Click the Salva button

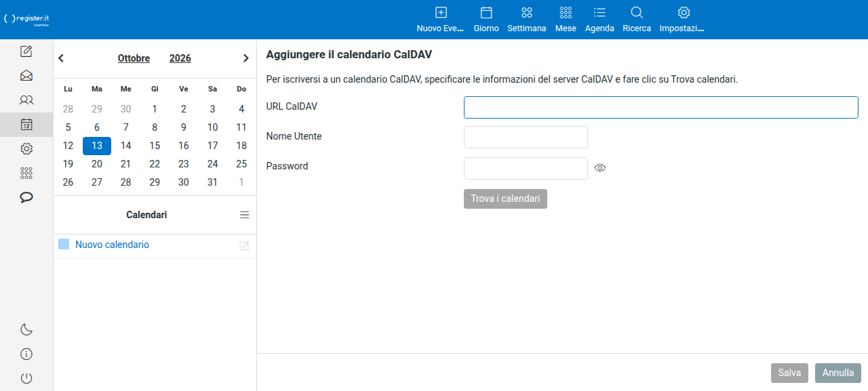click(x=789, y=373)
